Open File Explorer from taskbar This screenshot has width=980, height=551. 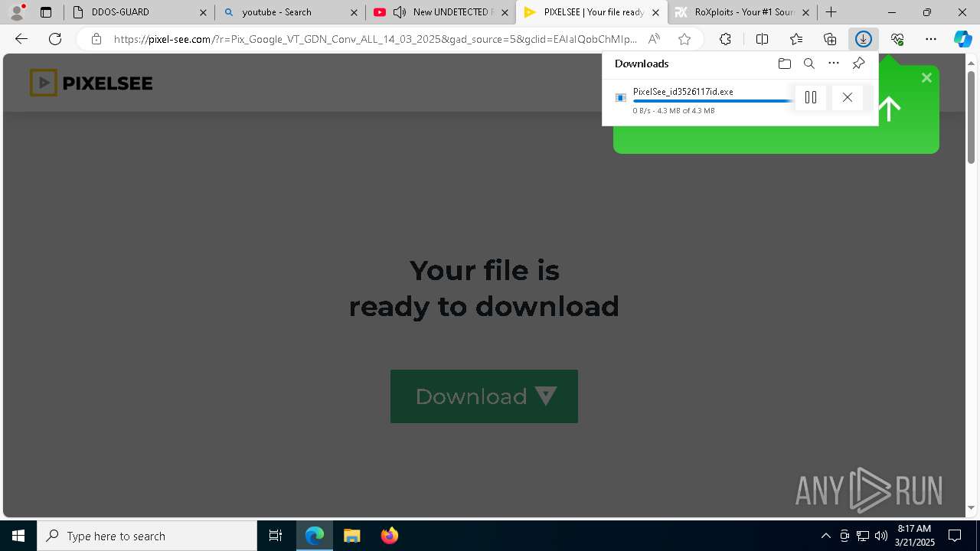pos(352,536)
